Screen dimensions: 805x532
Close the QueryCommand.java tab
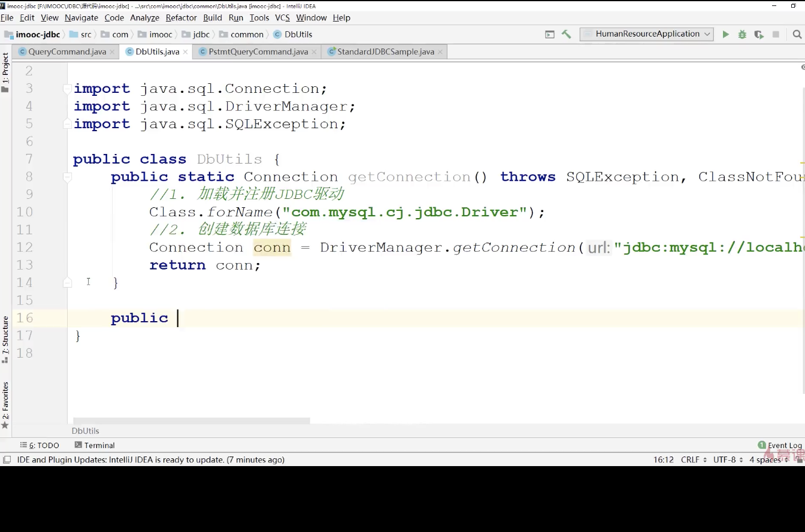pyautogui.click(x=112, y=52)
